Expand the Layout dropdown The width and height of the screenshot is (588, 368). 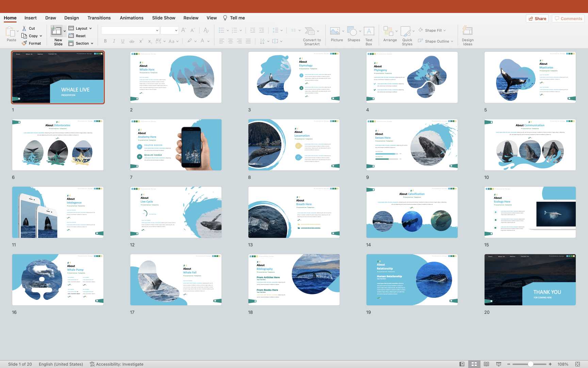(91, 29)
